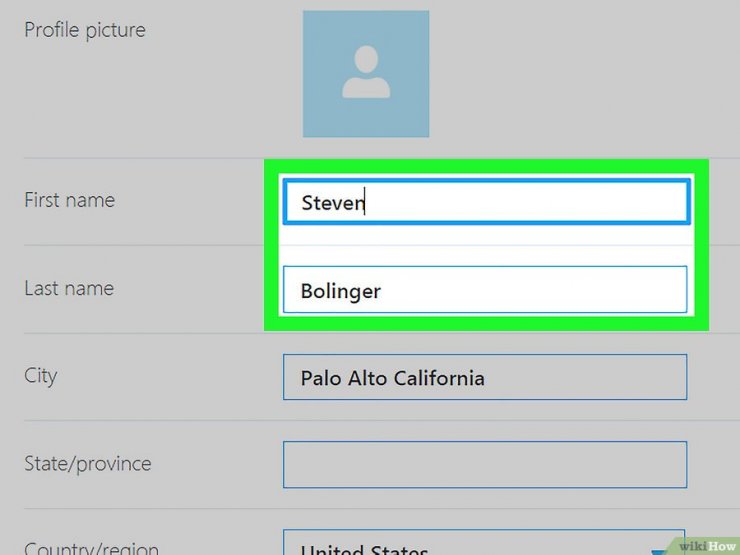Click the word California in City field

(439, 378)
